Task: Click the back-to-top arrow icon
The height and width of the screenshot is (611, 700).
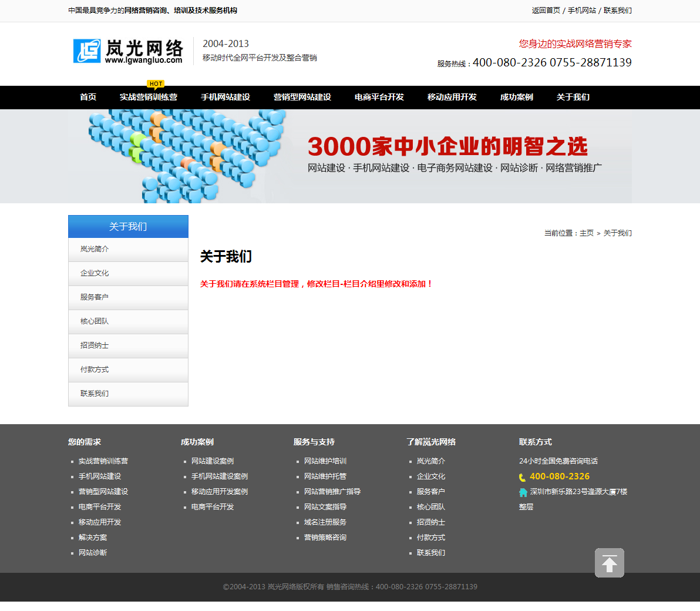Action: click(x=609, y=563)
